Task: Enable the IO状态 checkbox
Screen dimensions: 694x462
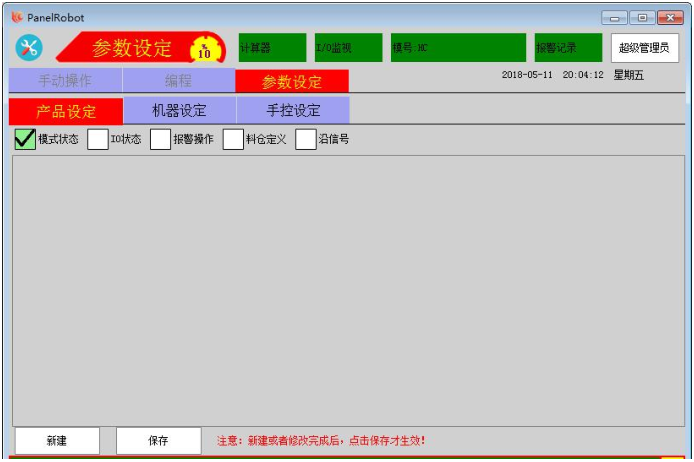Action: [x=98, y=139]
